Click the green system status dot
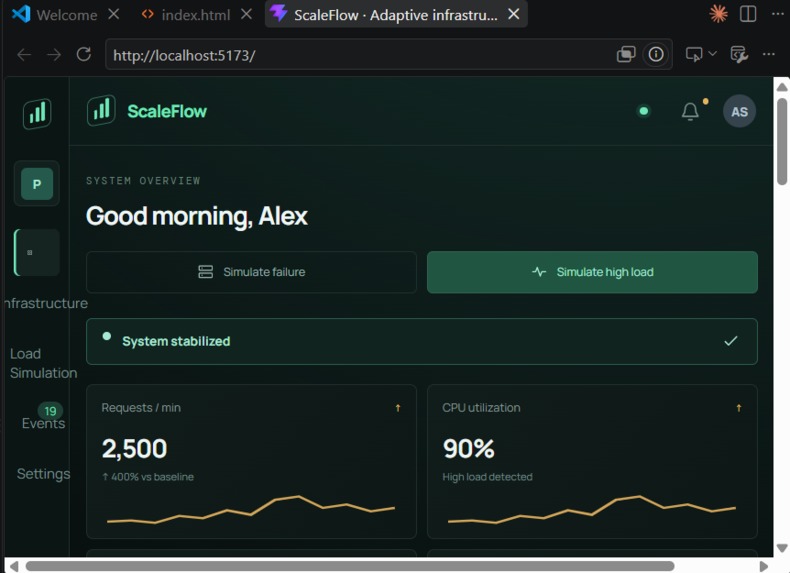Image resolution: width=790 pixels, height=573 pixels. [x=643, y=111]
